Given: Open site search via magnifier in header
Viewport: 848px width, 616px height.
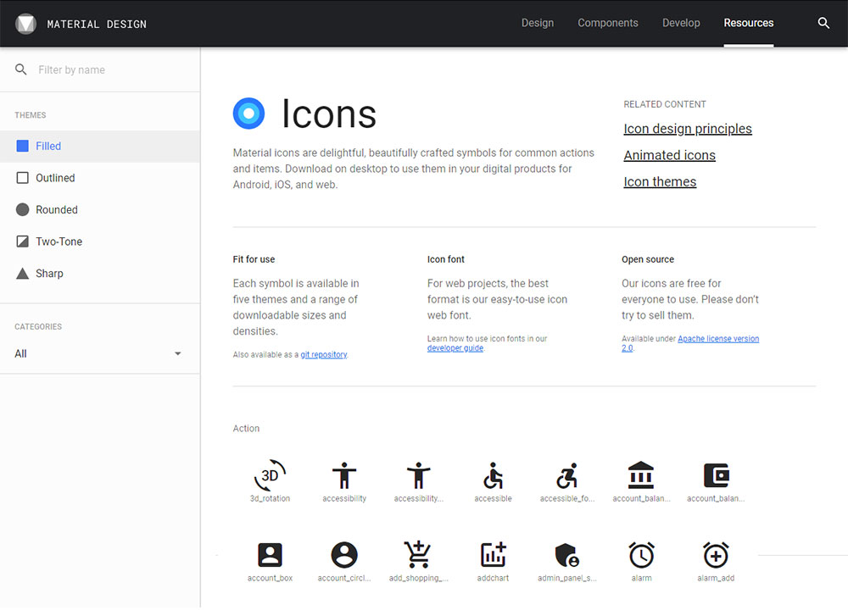Looking at the screenshot, I should pyautogui.click(x=823, y=23).
